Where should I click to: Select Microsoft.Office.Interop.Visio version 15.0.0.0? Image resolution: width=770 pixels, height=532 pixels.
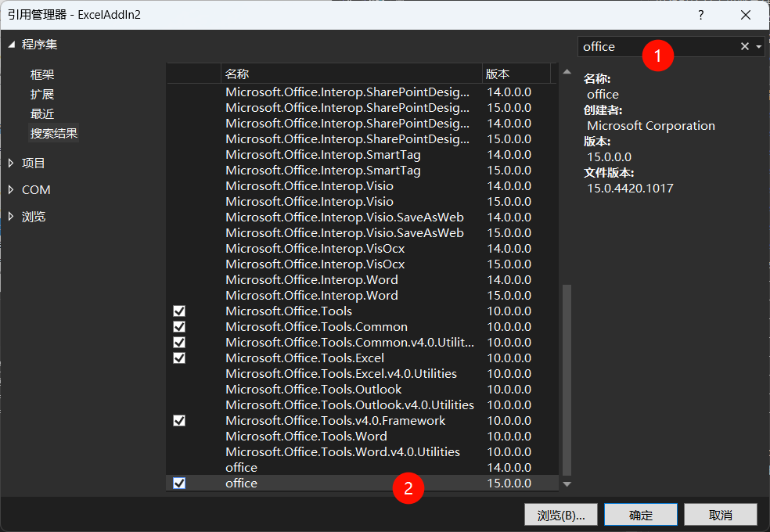coord(362,202)
